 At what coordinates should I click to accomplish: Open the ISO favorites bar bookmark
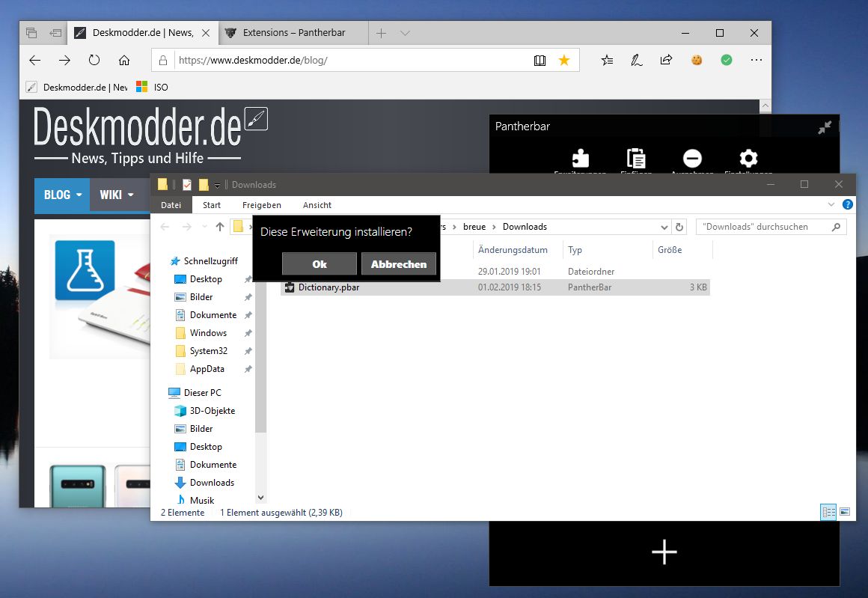[152, 87]
